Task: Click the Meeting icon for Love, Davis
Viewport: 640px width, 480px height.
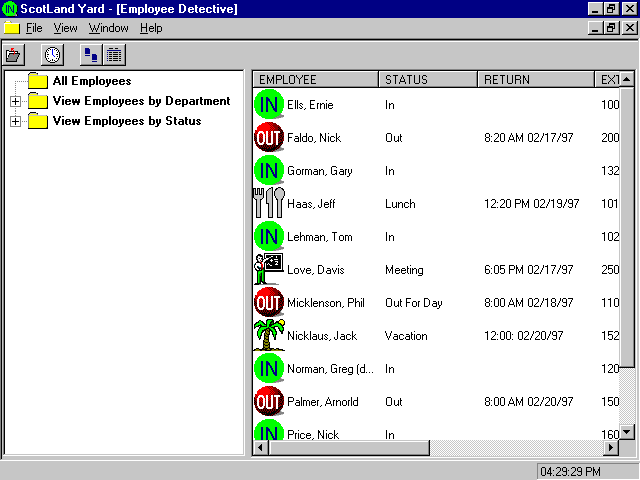Action: click(269, 270)
